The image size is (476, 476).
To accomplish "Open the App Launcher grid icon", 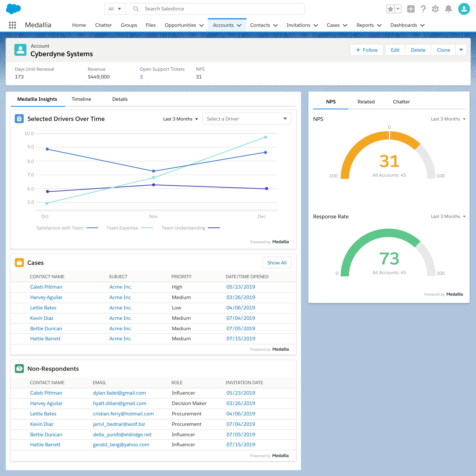I will coord(12,25).
